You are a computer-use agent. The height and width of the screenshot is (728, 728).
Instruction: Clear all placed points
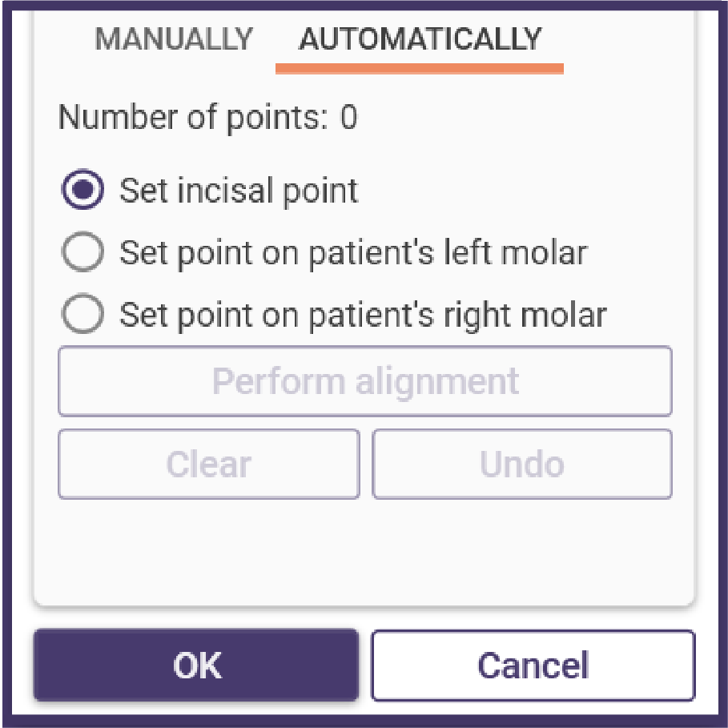pos(209,465)
